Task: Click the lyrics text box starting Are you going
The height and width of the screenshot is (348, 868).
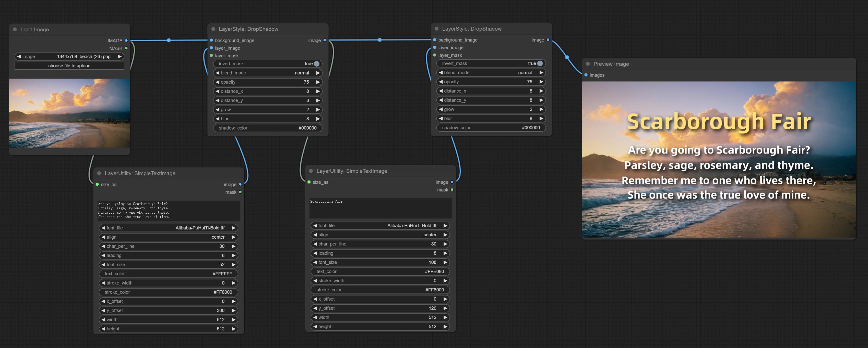Action: [168, 210]
